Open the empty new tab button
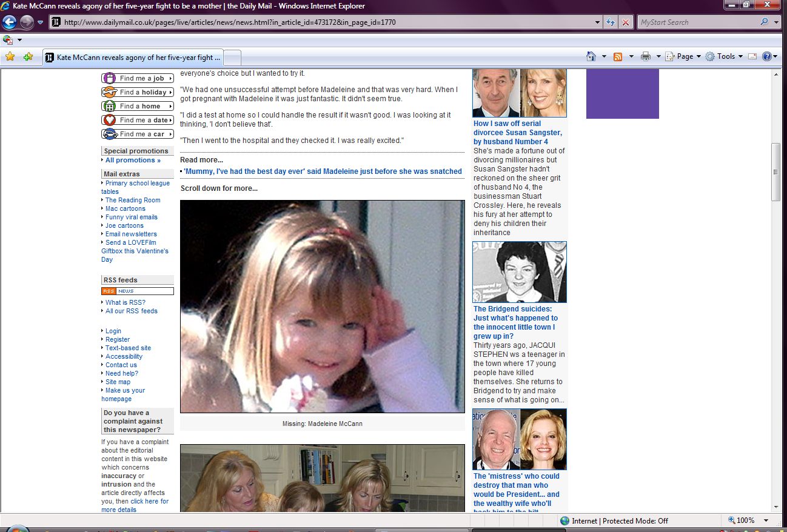Image resolution: width=787 pixels, height=532 pixels. [x=232, y=58]
